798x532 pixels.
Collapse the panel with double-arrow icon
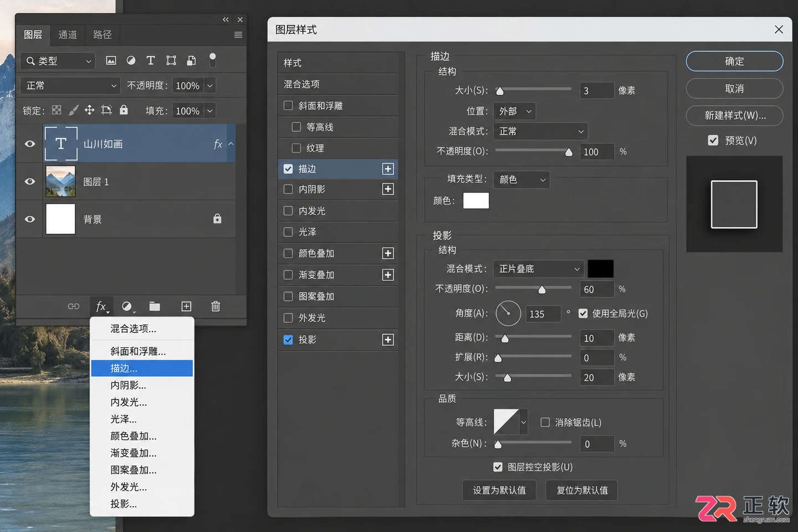pyautogui.click(x=226, y=19)
